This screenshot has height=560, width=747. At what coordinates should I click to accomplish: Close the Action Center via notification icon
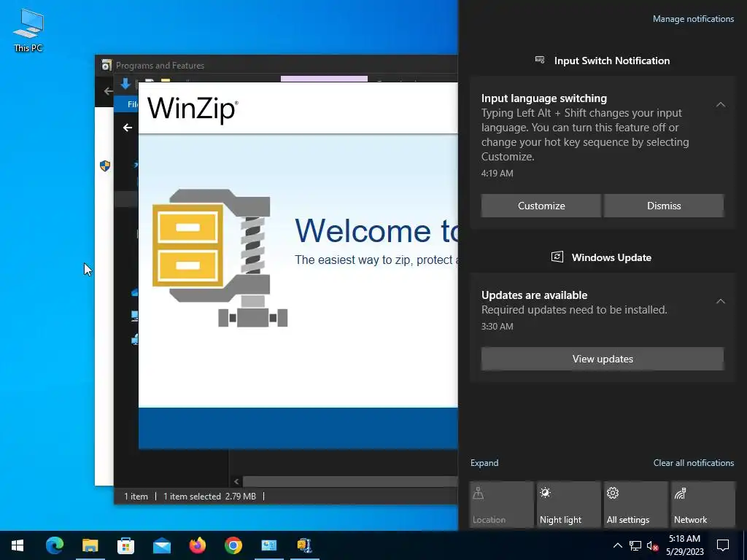723,545
